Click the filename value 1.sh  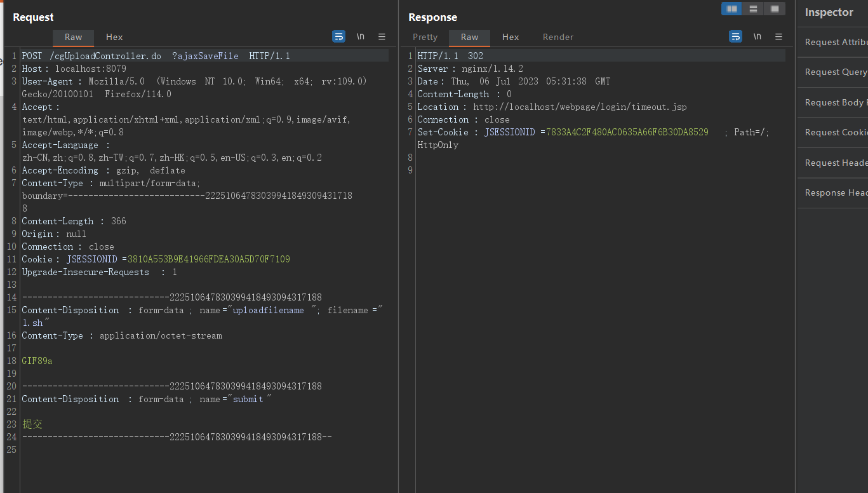point(32,323)
